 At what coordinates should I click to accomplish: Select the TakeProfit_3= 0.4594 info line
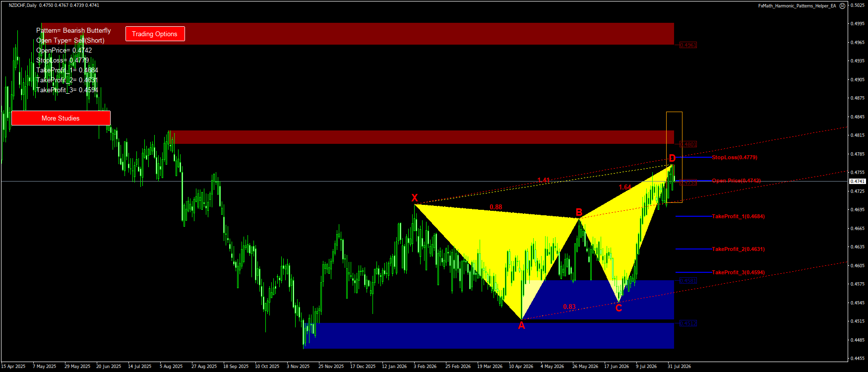[67, 90]
